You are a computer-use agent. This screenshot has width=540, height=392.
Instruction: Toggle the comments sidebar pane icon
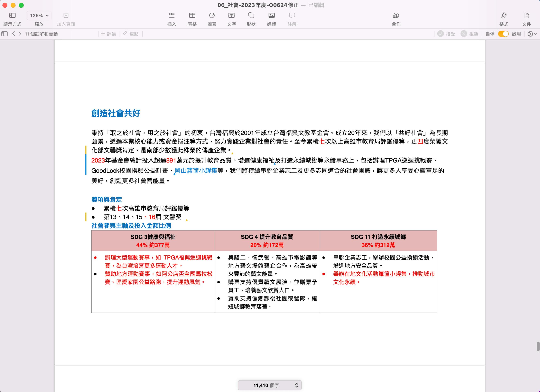click(x=4, y=34)
